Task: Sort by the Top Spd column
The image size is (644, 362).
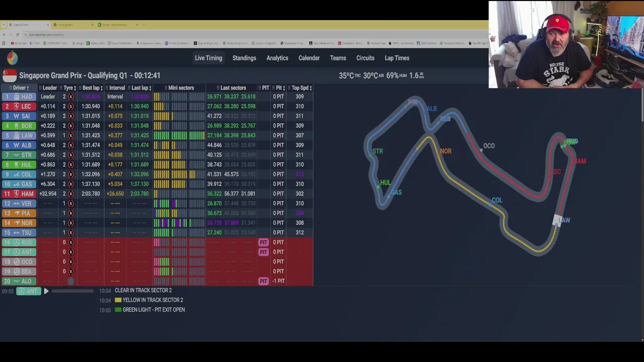Action: tap(300, 88)
